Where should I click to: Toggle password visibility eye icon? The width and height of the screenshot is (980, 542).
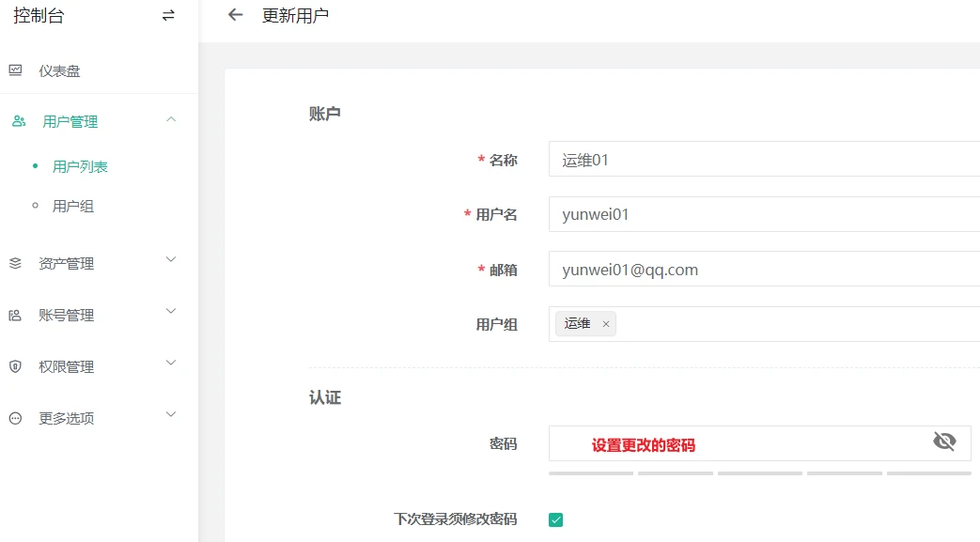pos(944,441)
